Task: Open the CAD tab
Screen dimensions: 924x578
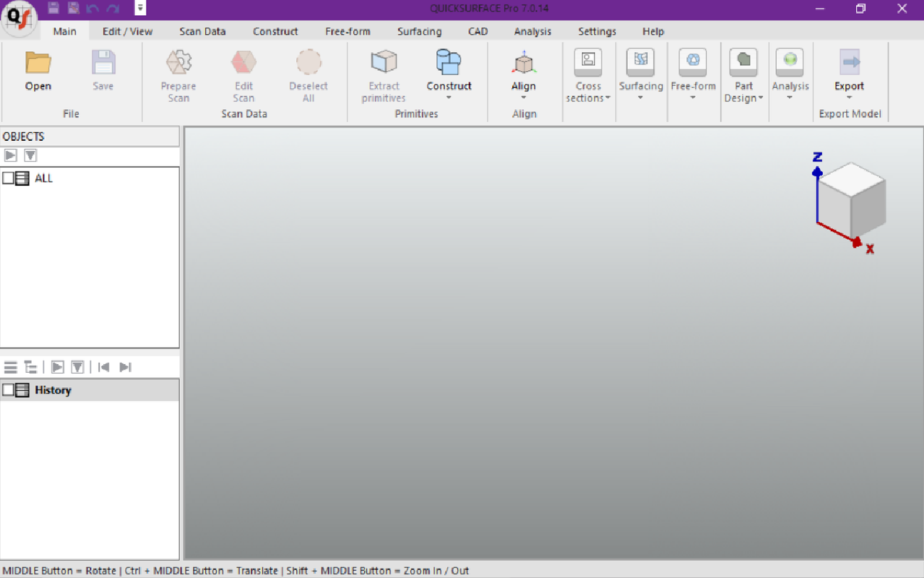Action: click(x=478, y=31)
